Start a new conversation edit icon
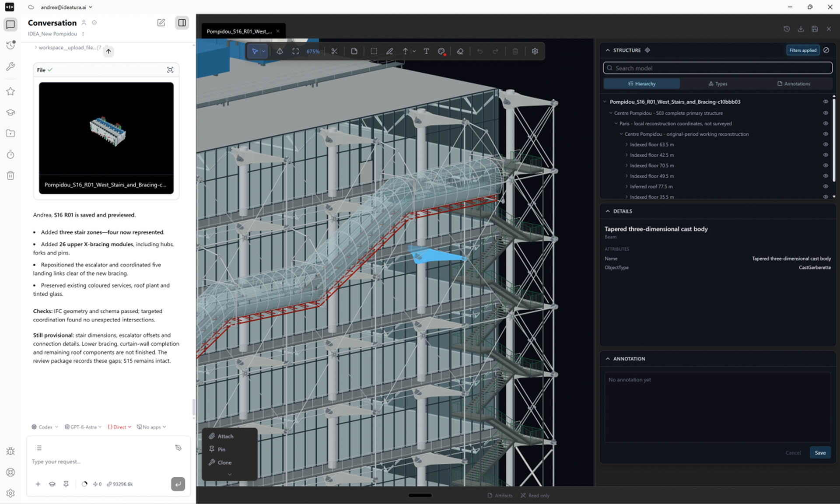Viewport: 840px width, 504px height. click(x=161, y=23)
